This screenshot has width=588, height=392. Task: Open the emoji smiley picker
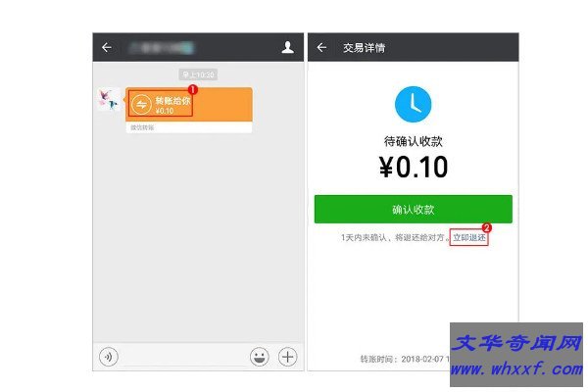click(x=259, y=357)
